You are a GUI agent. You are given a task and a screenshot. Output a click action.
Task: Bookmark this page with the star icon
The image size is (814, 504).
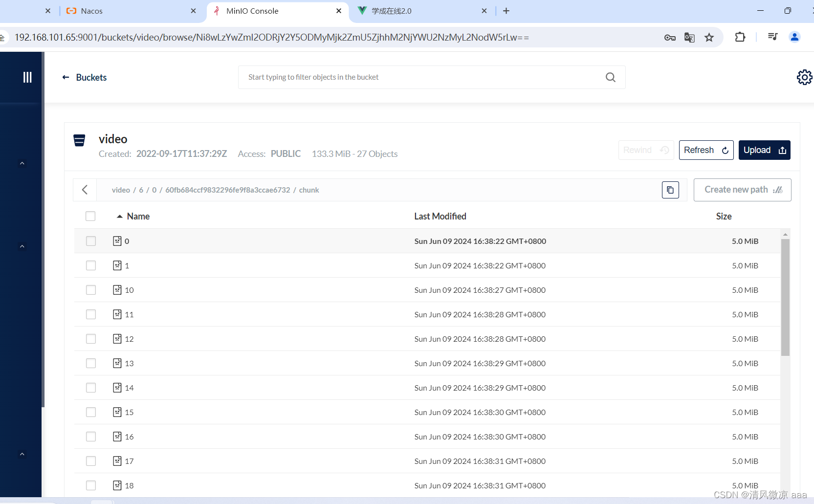click(x=709, y=38)
